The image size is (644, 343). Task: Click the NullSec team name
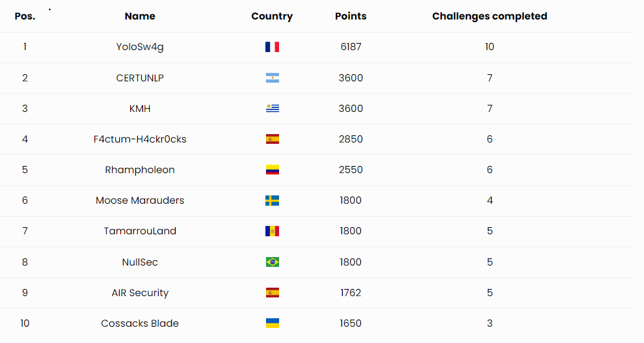140,262
